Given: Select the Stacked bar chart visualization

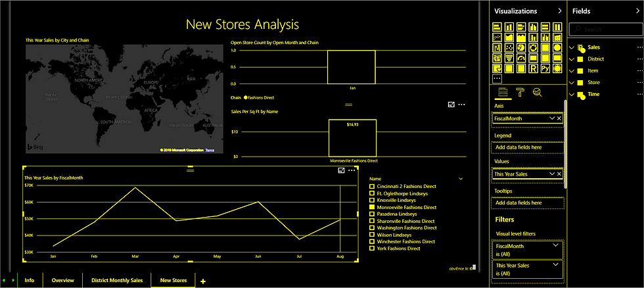Looking at the screenshot, I should 497,27.
